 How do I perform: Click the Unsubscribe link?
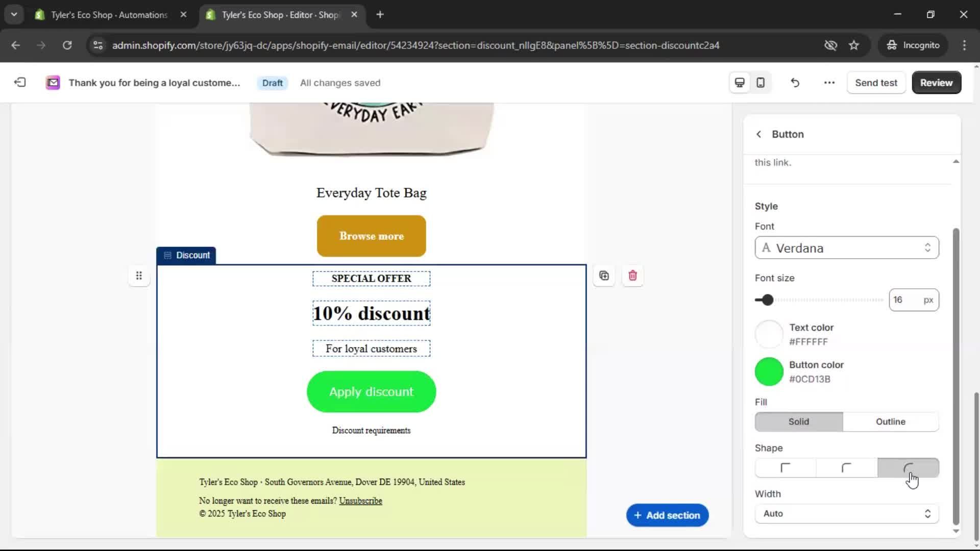point(360,500)
